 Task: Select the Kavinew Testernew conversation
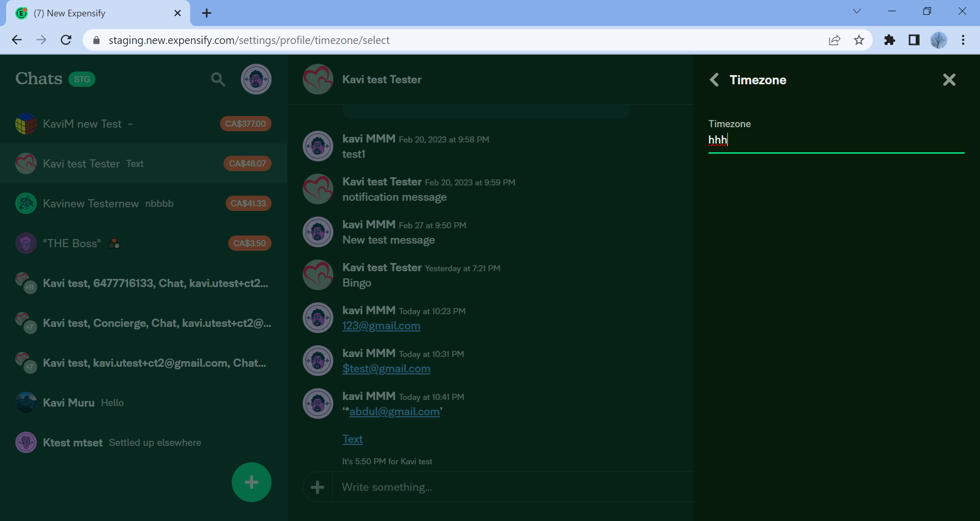[x=91, y=203]
